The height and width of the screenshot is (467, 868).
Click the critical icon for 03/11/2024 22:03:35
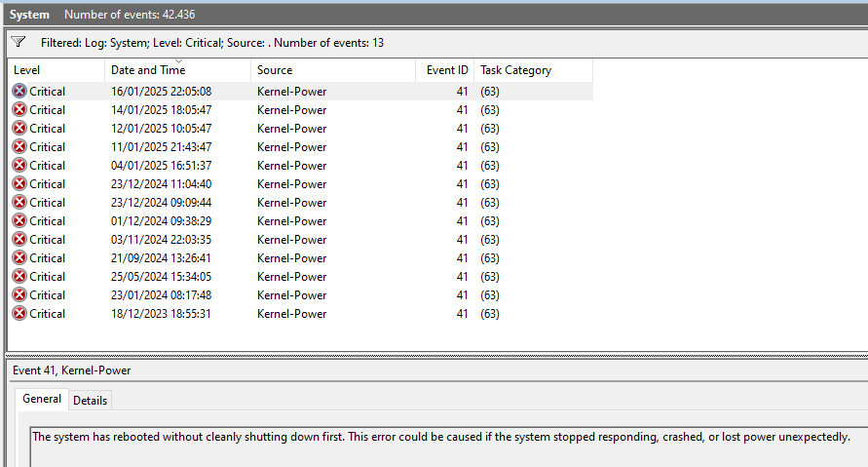[x=19, y=239]
